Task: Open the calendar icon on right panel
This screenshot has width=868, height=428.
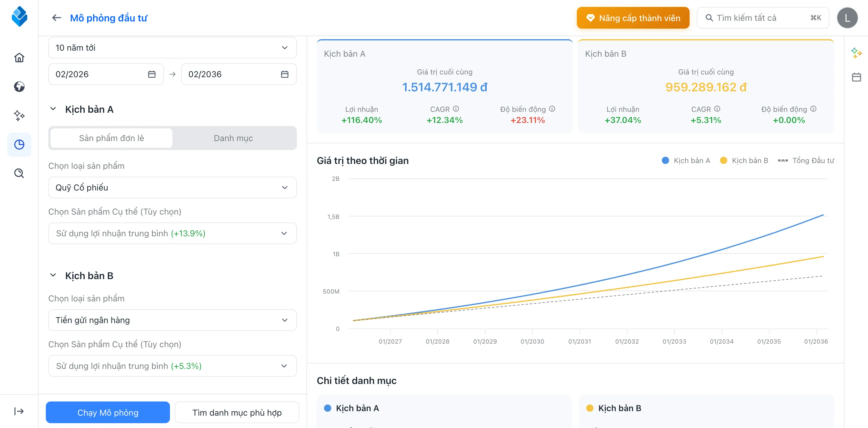Action: pos(857,77)
